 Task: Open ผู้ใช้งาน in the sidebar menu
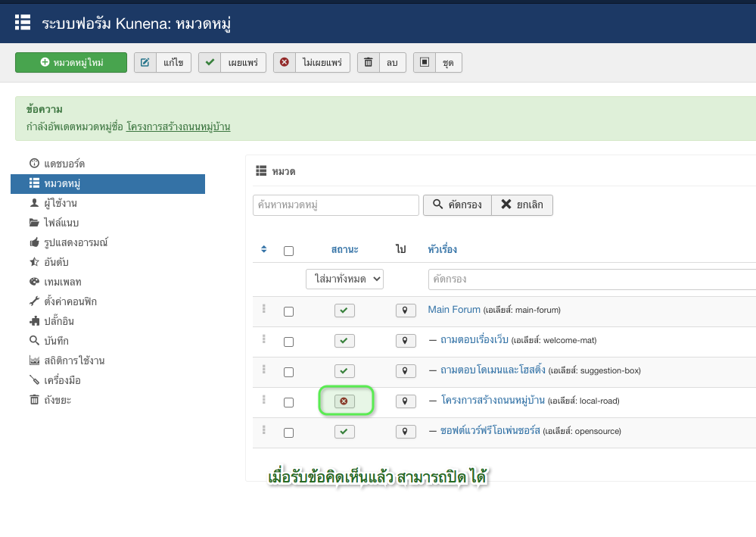point(59,203)
